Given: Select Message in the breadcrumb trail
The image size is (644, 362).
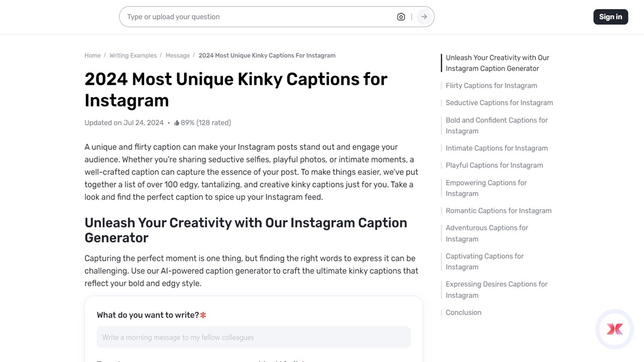Looking at the screenshot, I should click(177, 55).
